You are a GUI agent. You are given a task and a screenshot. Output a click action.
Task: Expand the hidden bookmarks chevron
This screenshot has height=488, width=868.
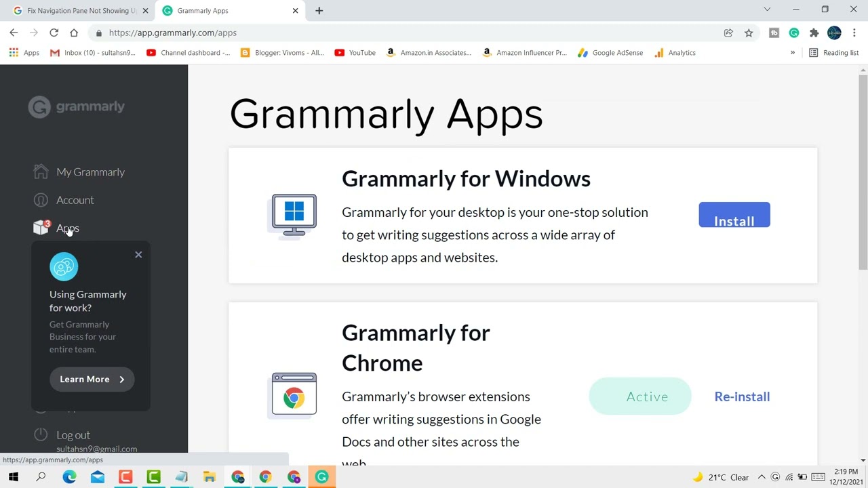pos(792,53)
